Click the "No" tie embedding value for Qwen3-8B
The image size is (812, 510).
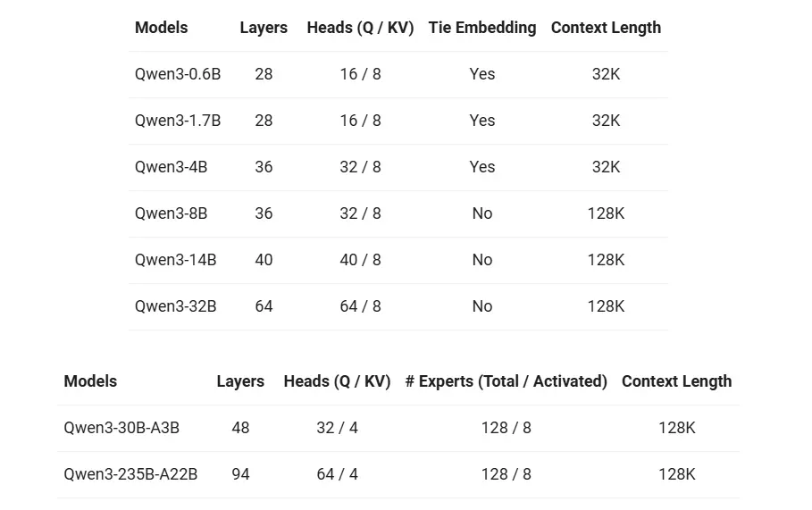482,213
